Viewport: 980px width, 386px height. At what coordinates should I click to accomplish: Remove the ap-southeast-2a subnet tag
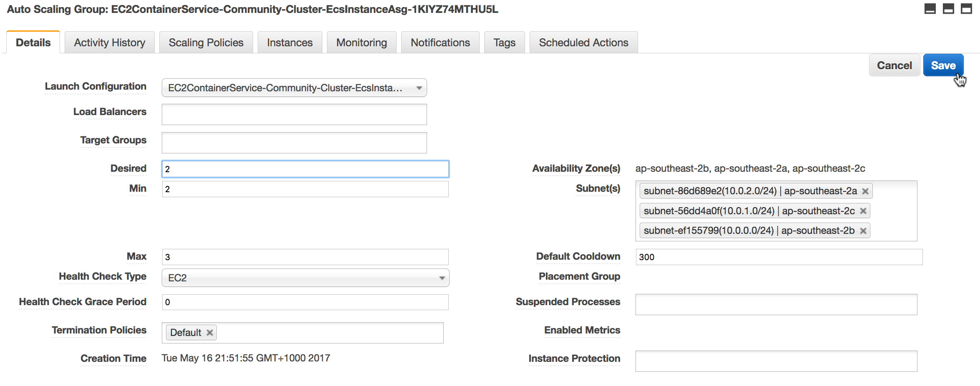pos(865,191)
